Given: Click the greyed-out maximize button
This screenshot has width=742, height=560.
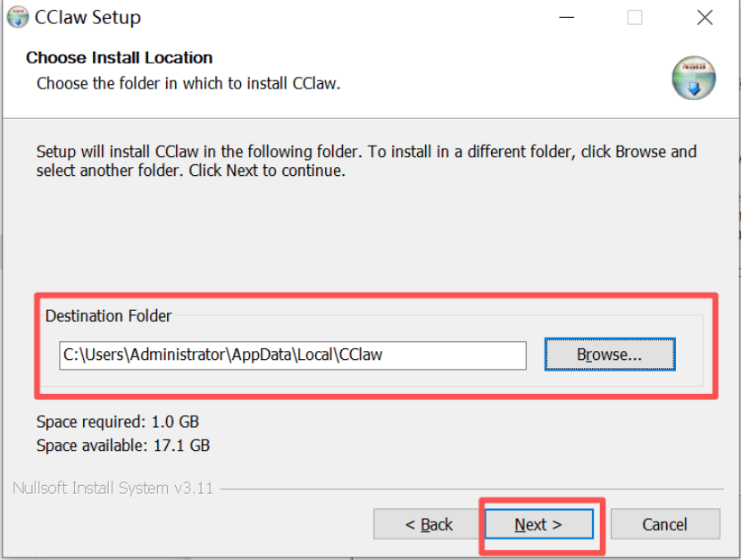Looking at the screenshot, I should [x=635, y=17].
